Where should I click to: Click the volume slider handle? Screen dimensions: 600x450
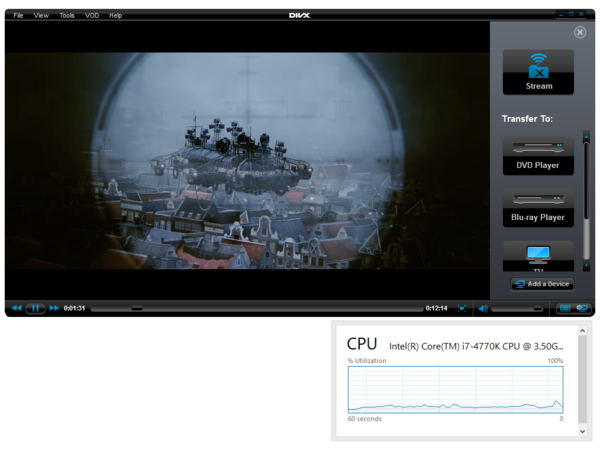538,308
